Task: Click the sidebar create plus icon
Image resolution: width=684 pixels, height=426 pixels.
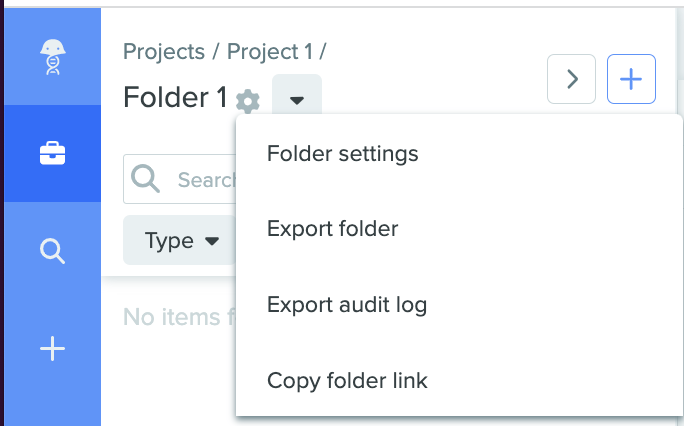Action: [x=52, y=348]
